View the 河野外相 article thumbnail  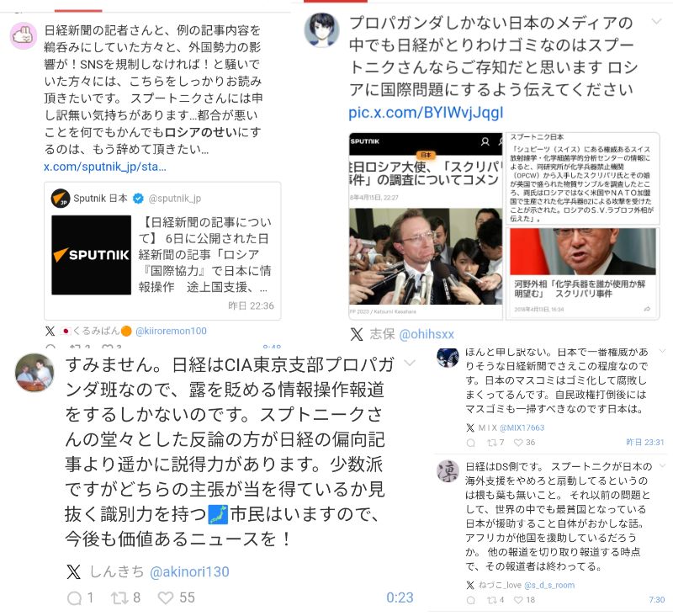tap(582, 251)
